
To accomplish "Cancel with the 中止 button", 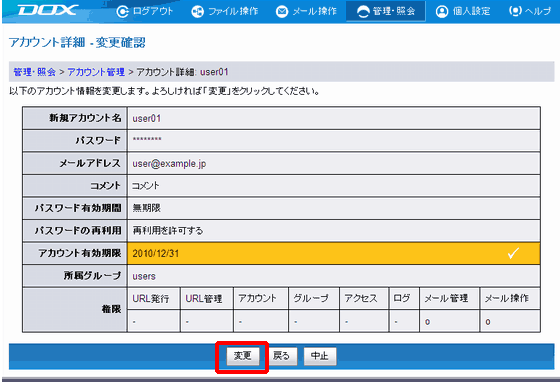I will click(x=320, y=356).
